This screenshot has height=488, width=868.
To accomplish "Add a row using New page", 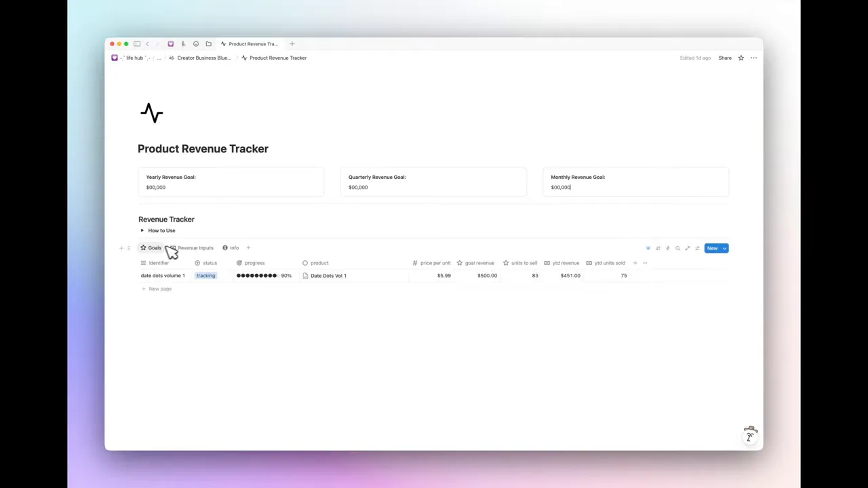I will pyautogui.click(x=157, y=289).
